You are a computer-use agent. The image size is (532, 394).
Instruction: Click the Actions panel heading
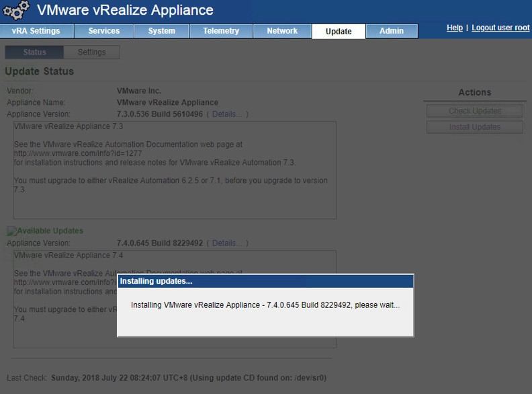click(x=475, y=92)
